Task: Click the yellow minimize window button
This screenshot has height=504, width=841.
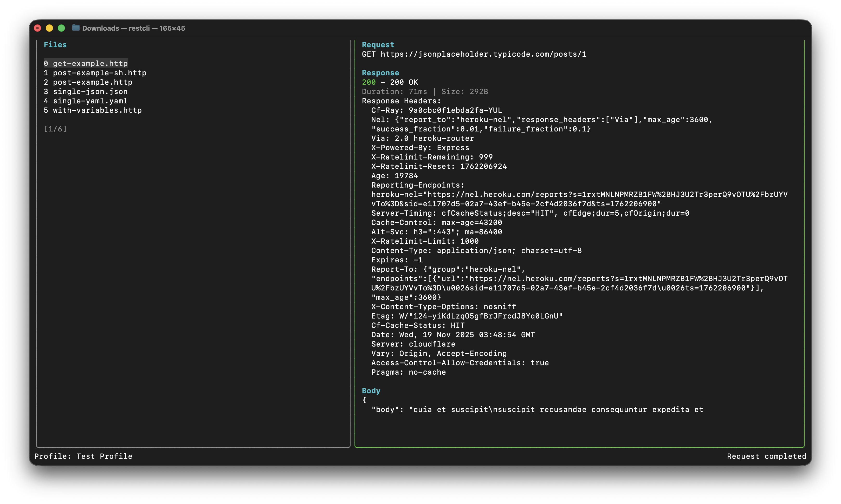Action: click(50, 28)
